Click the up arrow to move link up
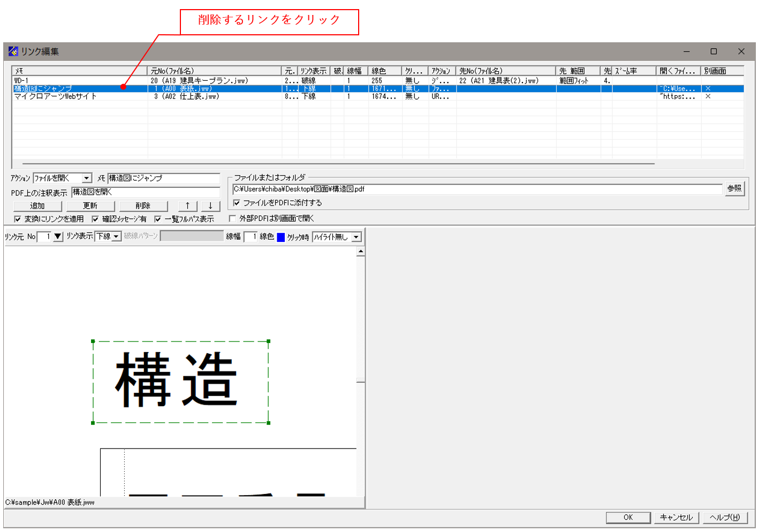 coord(187,206)
